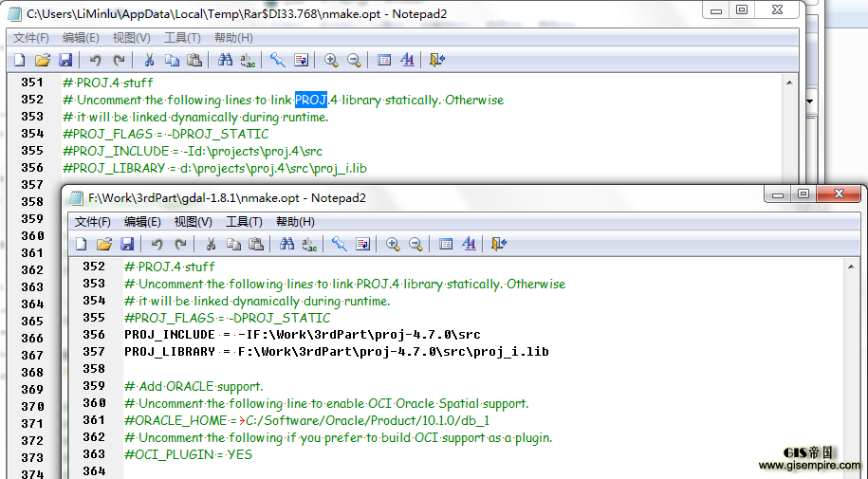Copy icon in front gdal-1.8.1 window

coord(233,244)
